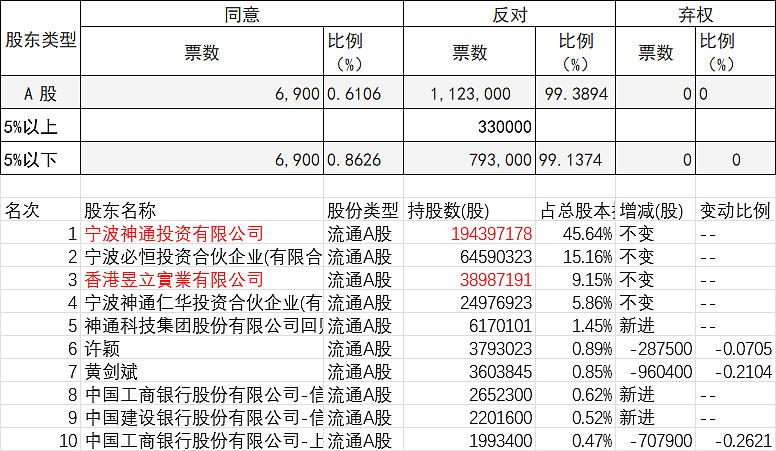776x451 pixels.
Task: Select cell showing -0.2621
Action: click(x=735, y=440)
